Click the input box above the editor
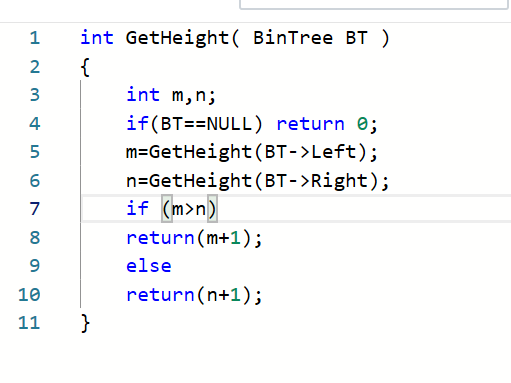Viewport: 511px width, 383px height. [374, 4]
